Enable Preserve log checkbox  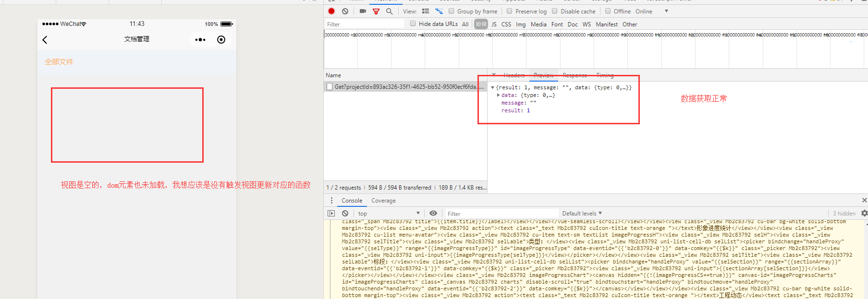(510, 11)
